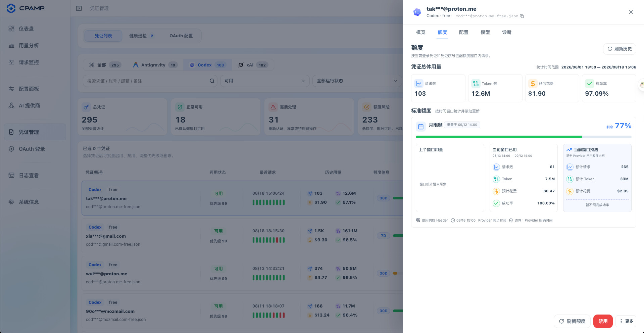Image resolution: width=644 pixels, height=333 pixels.
Task: Filter credentials by Codex 103
Action: (207, 65)
